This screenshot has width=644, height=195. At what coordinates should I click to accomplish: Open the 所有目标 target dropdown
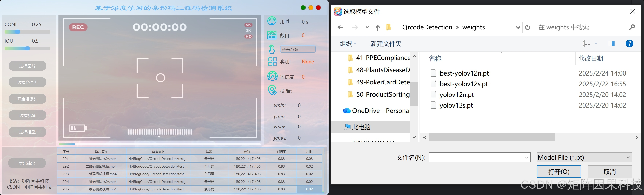[x=298, y=49]
